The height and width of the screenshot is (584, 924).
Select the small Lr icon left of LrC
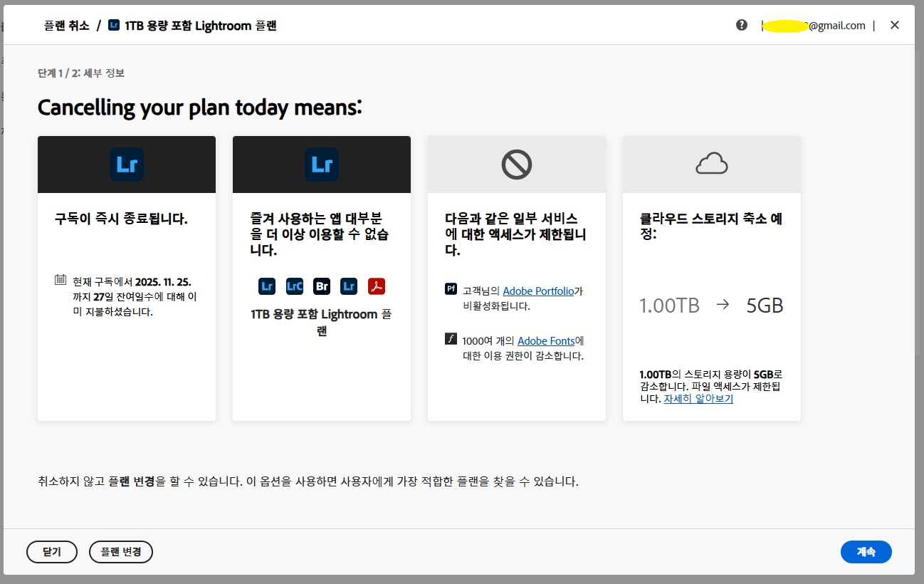tap(267, 286)
